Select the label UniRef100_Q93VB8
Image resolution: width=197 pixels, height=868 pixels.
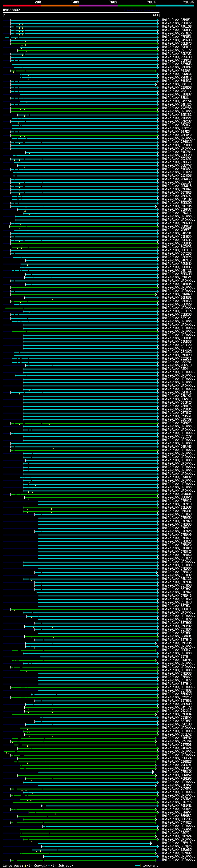tap(176, 108)
